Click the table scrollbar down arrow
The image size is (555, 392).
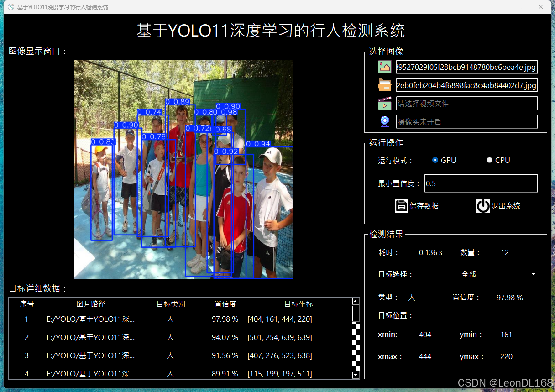(356, 375)
